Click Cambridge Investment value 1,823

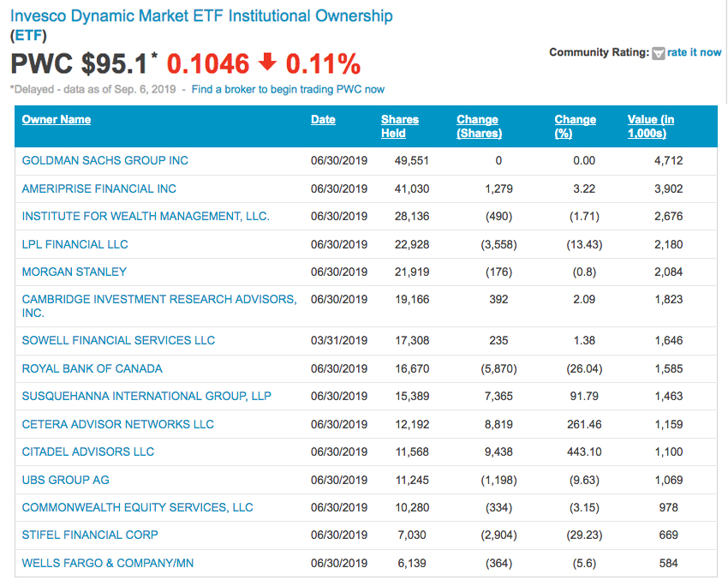tap(669, 300)
